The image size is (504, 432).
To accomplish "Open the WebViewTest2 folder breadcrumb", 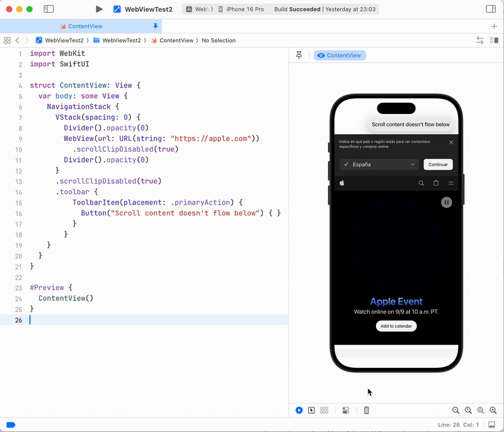I will 117,40.
